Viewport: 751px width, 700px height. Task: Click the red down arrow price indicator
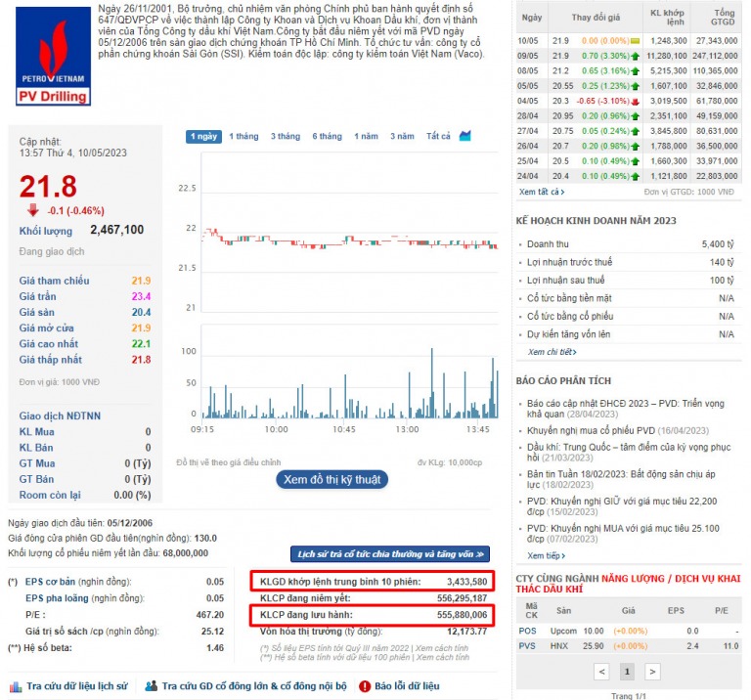click(32, 210)
